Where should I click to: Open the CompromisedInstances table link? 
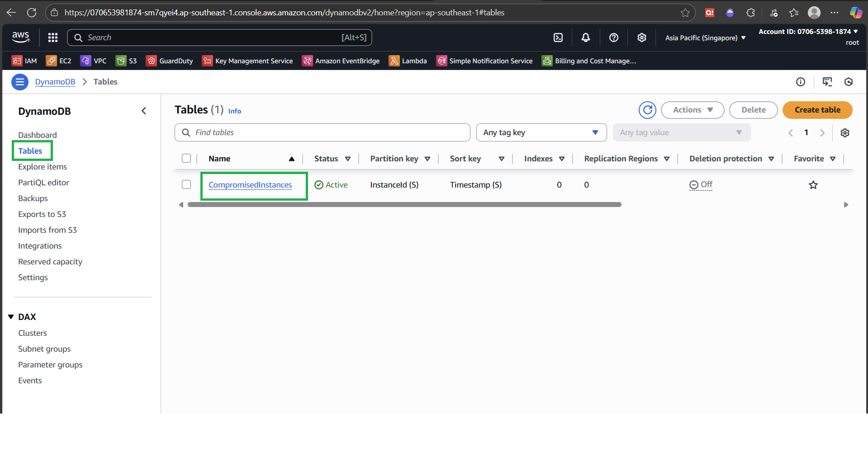(250, 185)
